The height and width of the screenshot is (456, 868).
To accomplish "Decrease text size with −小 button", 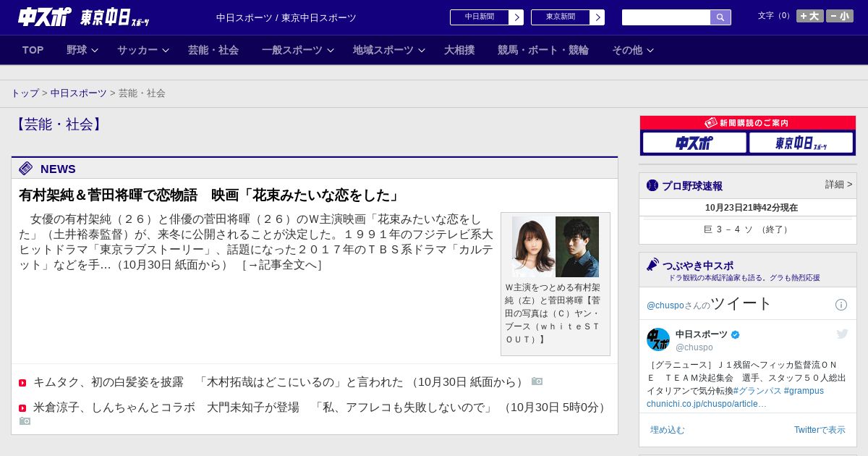I will pyautogui.click(x=840, y=16).
